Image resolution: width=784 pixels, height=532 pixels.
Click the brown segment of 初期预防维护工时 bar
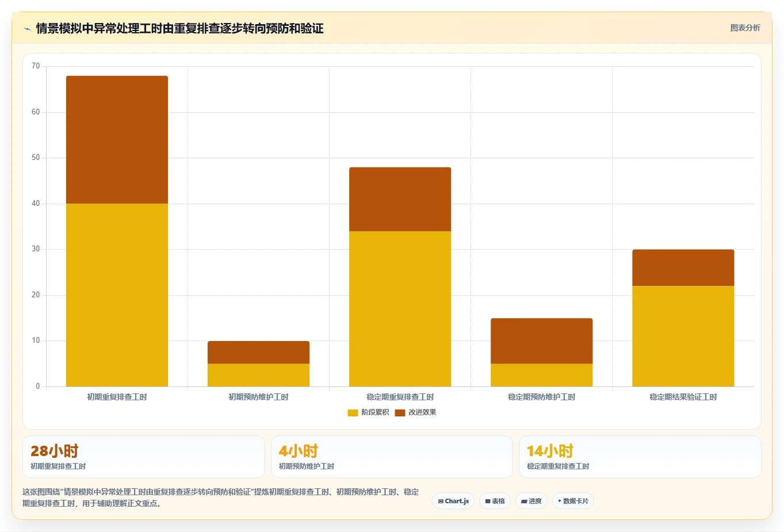(x=258, y=353)
